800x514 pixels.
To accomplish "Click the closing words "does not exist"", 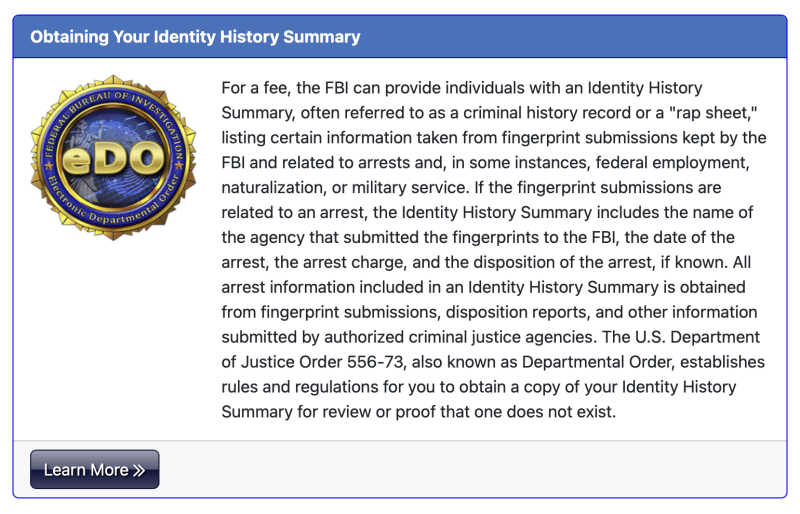I will click(561, 411).
